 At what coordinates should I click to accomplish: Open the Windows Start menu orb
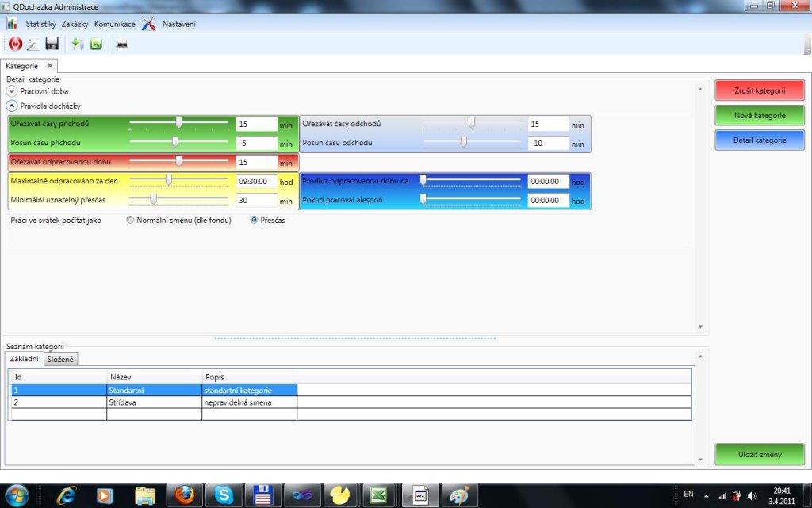click(17, 495)
